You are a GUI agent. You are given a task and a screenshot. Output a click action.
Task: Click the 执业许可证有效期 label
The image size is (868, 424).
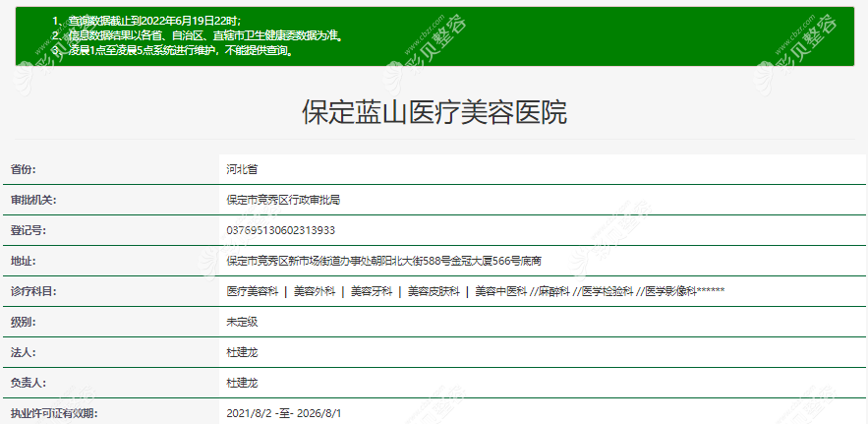[54, 413]
